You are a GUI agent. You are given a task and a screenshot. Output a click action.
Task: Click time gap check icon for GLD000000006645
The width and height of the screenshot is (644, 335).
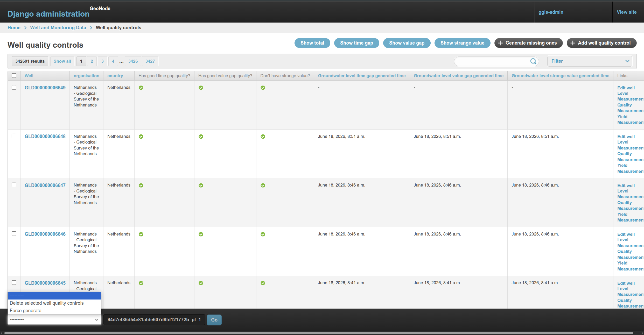[141, 283]
